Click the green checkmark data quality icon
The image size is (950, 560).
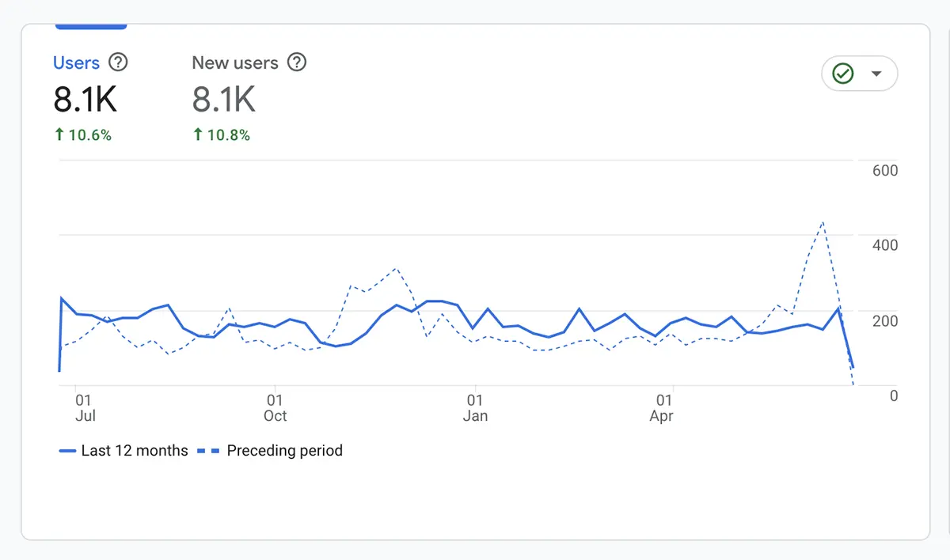click(x=843, y=74)
